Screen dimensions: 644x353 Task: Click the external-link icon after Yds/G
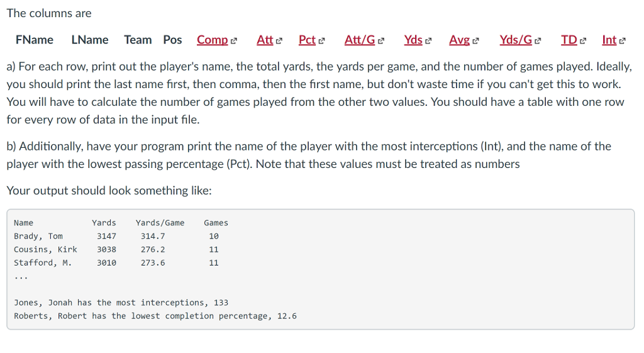click(x=538, y=41)
